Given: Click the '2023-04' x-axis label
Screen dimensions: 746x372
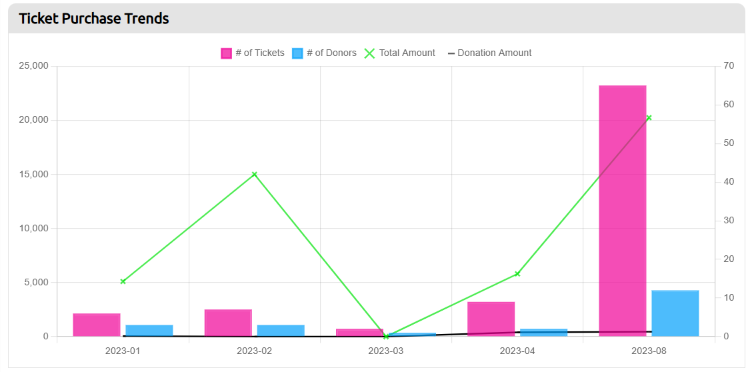Looking at the screenshot, I should [518, 351].
